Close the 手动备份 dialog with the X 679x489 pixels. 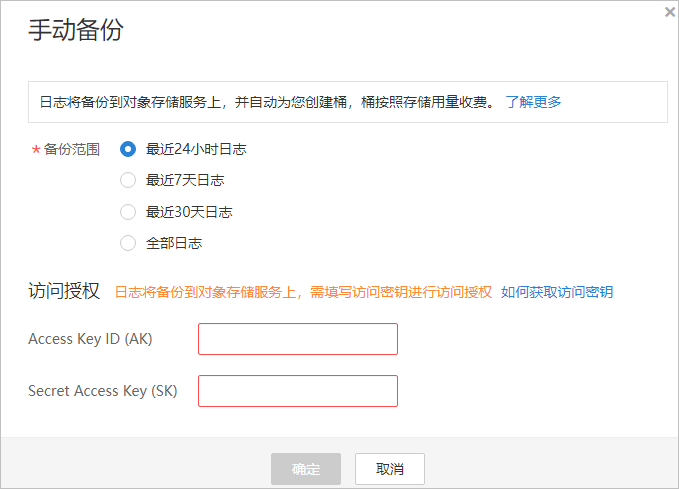pos(669,12)
